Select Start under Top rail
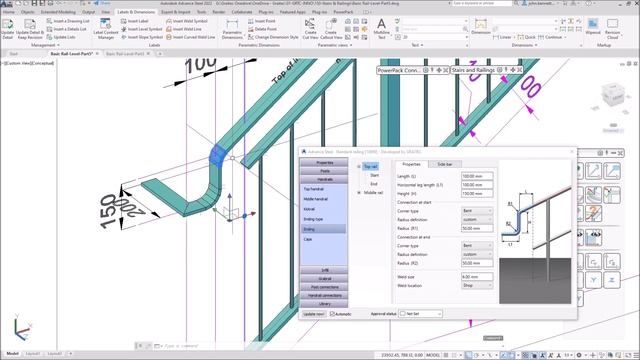640x360 pixels. coord(374,175)
